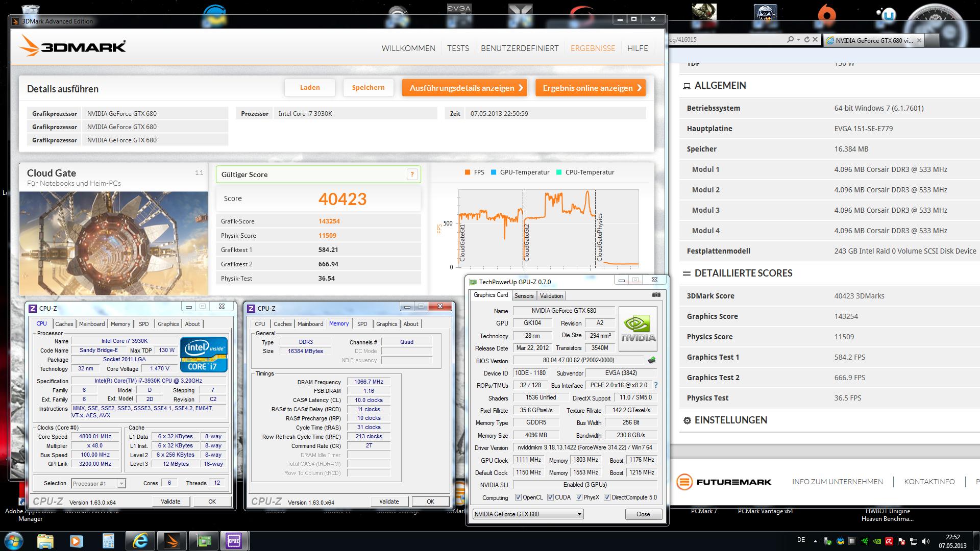Click the KONTAKTINFO link
The width and height of the screenshot is (980, 551).
[x=929, y=482]
